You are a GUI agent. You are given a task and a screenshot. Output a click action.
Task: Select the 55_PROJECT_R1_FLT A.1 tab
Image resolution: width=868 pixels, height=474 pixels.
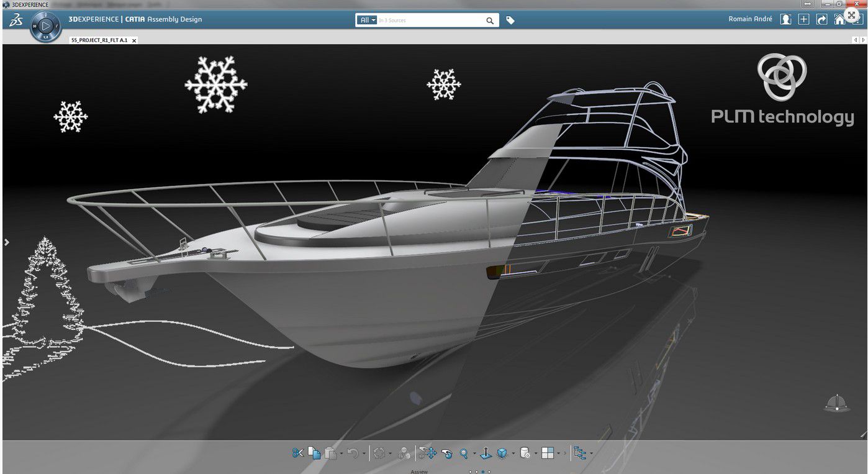(x=99, y=40)
